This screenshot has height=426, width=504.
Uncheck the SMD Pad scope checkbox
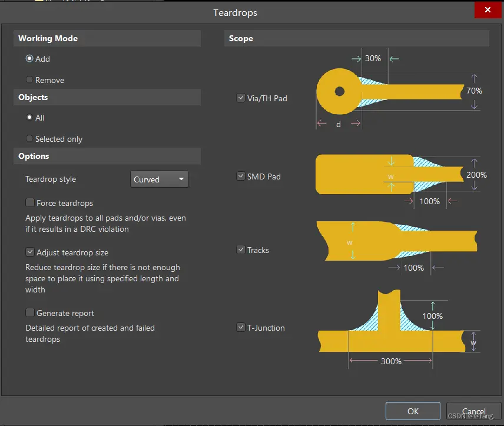(x=241, y=176)
